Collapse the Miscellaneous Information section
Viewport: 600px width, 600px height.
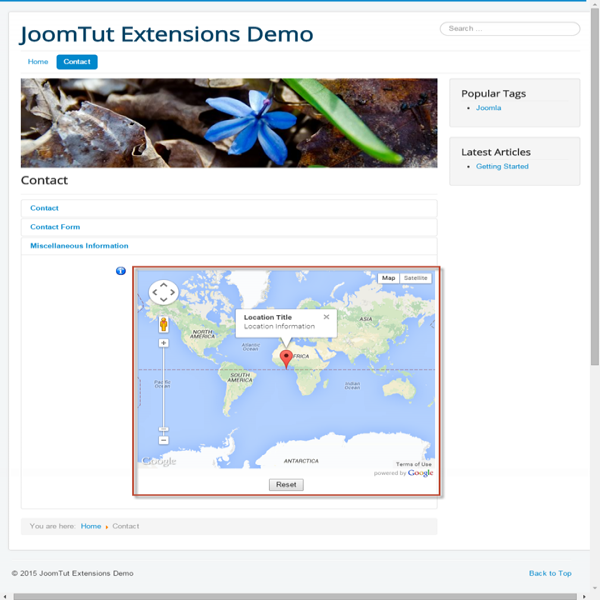pyautogui.click(x=229, y=246)
